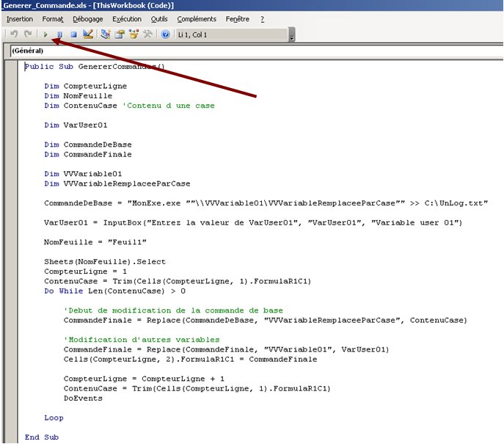
Task: Open the Outils menu
Action: [159, 19]
